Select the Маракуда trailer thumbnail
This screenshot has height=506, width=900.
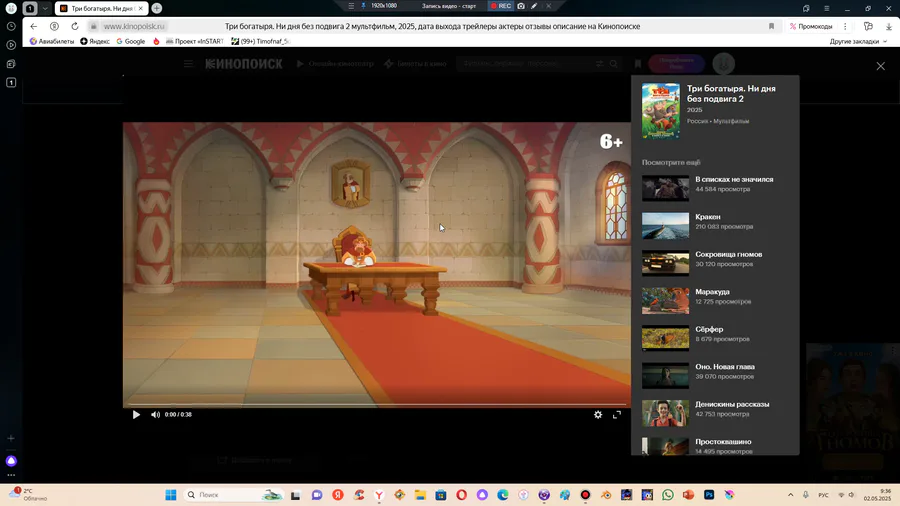coord(665,301)
